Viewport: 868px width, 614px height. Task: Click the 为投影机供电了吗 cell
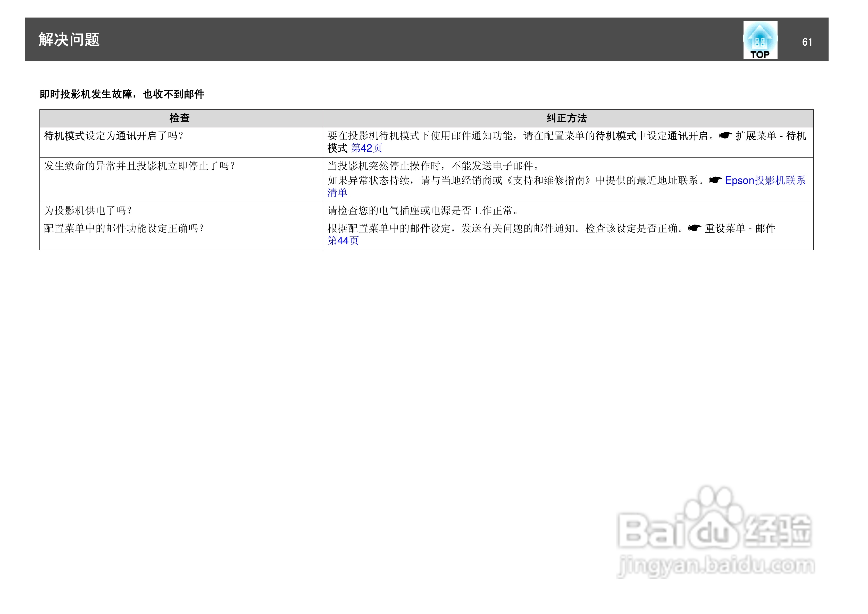[88, 210]
